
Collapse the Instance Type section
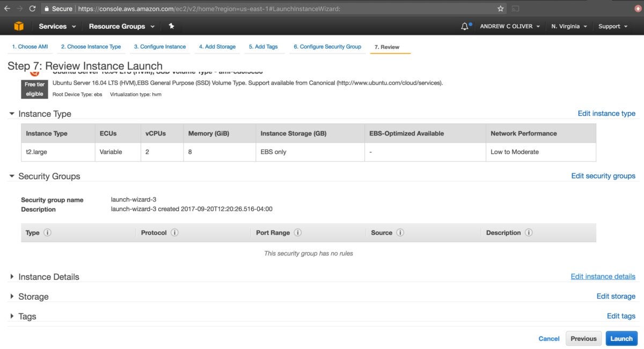pyautogui.click(x=12, y=114)
